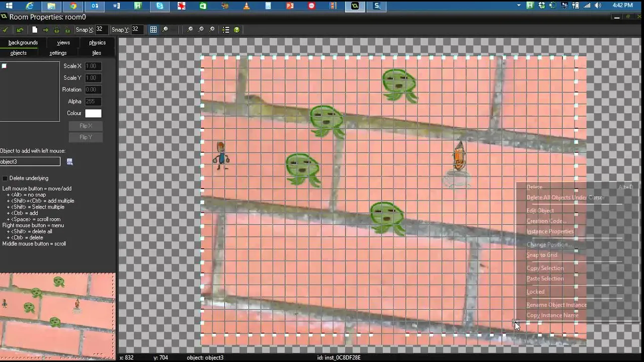The image size is (644, 362).
Task: Click the Flip Y button
Action: point(86,137)
